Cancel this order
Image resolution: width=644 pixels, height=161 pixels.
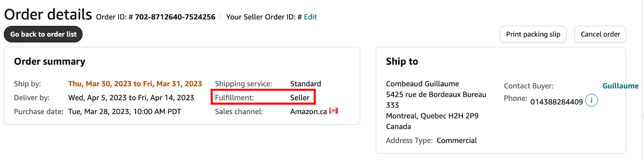(x=600, y=34)
